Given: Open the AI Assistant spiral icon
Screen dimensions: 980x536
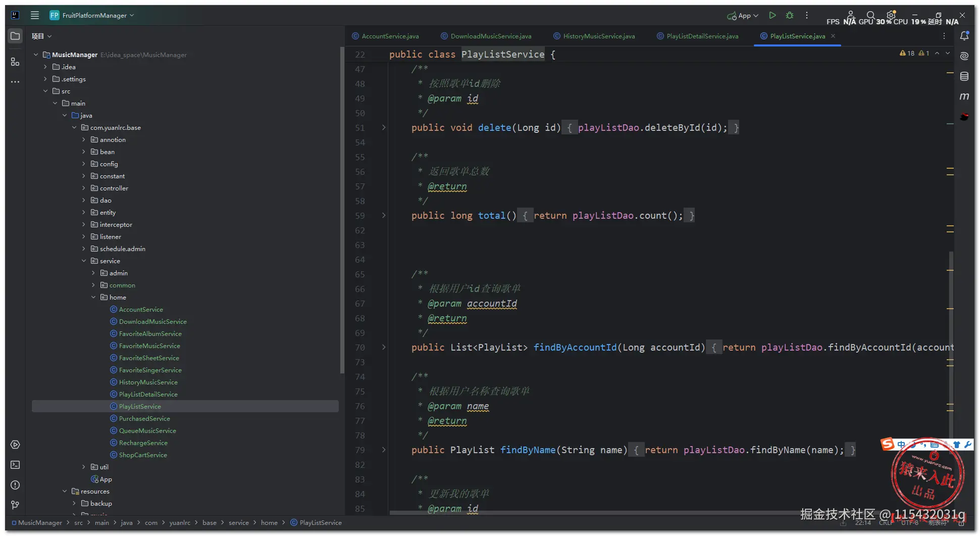Looking at the screenshot, I should [964, 56].
